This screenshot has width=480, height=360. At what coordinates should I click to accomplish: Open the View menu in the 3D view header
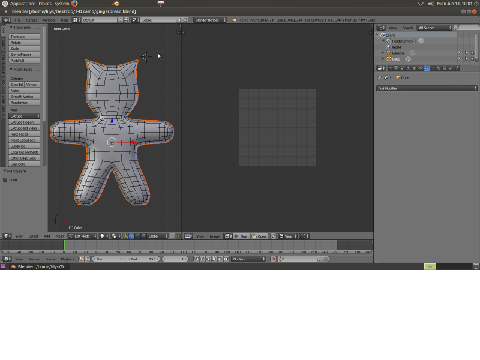tap(19, 236)
